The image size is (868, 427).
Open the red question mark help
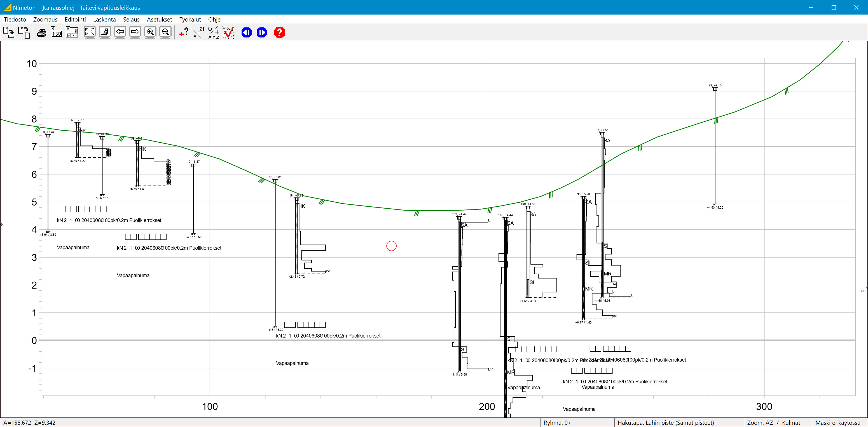point(279,33)
